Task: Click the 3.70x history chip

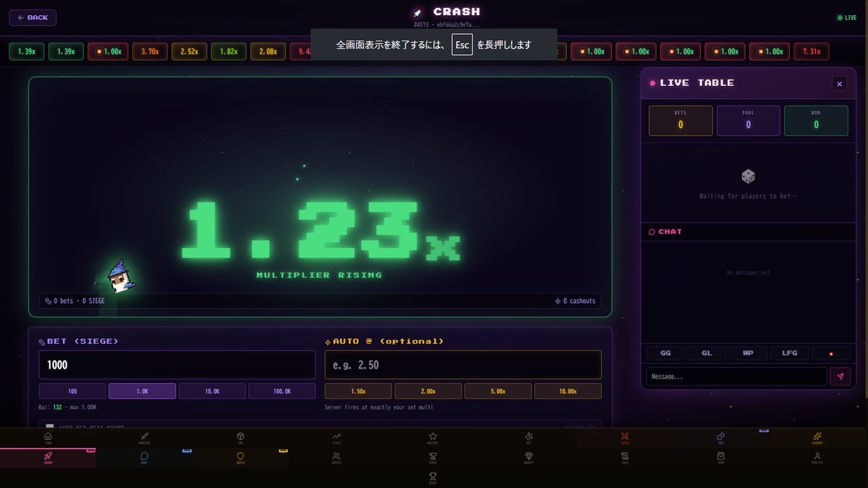Action: pos(150,51)
